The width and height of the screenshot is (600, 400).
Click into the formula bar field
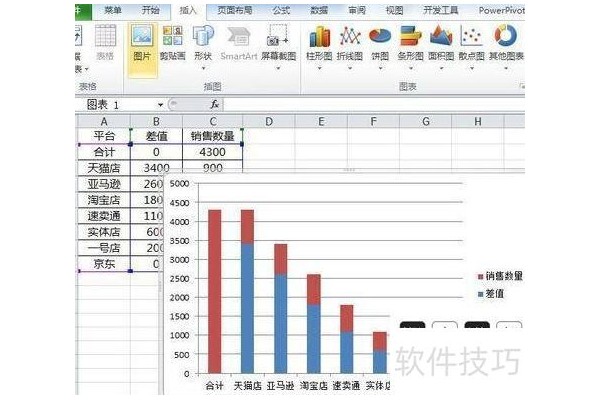(x=373, y=104)
